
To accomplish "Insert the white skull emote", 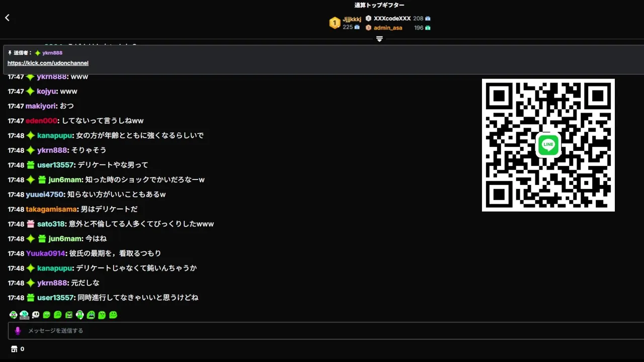I will [35, 315].
